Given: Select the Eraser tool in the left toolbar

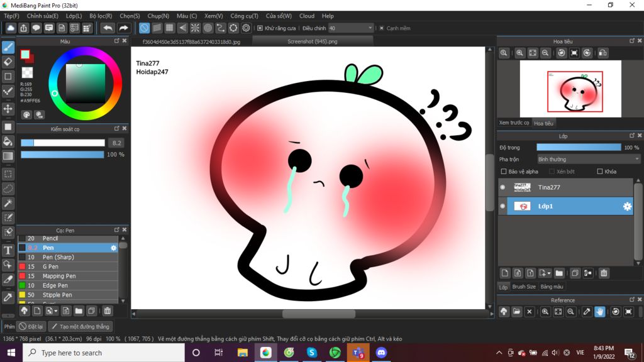Looking at the screenshot, I should [x=8, y=62].
